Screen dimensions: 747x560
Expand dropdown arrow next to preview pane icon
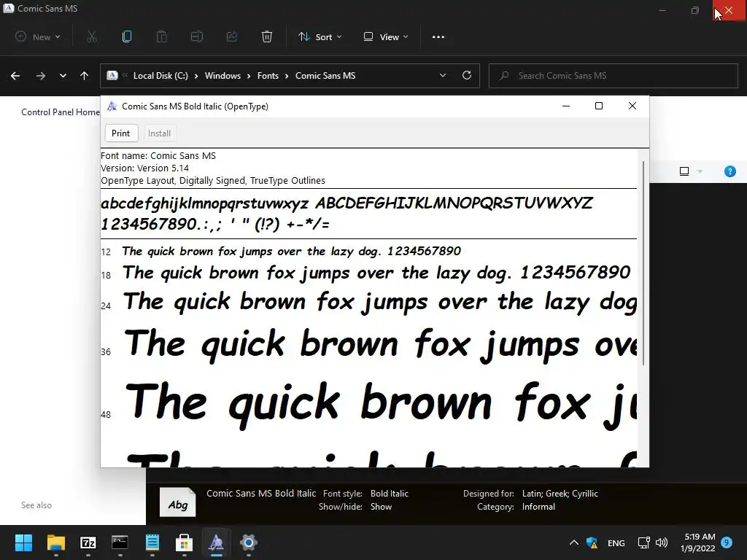pos(700,171)
